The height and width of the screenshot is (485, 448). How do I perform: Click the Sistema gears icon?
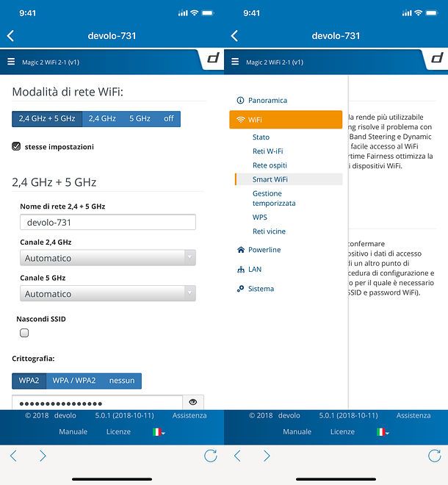tap(241, 289)
